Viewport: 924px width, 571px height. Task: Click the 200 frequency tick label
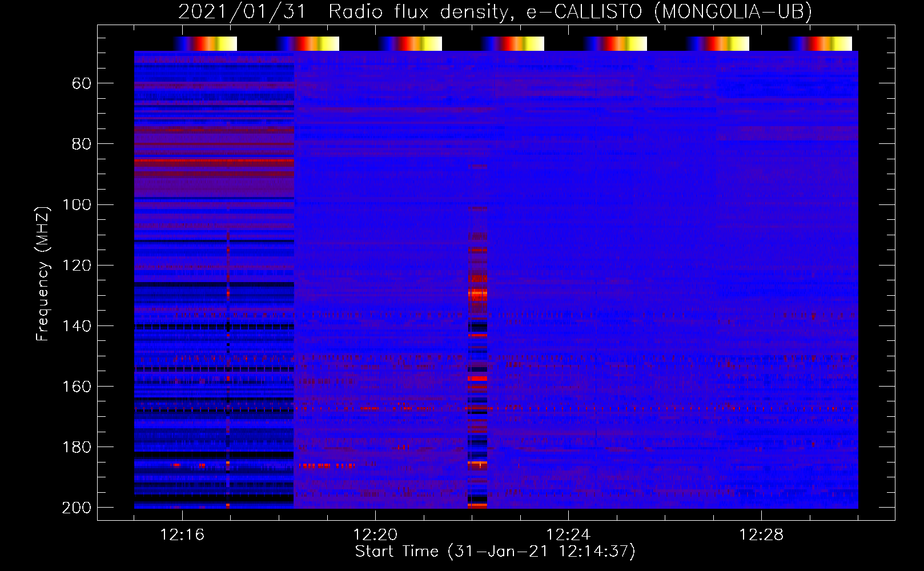[x=77, y=508]
